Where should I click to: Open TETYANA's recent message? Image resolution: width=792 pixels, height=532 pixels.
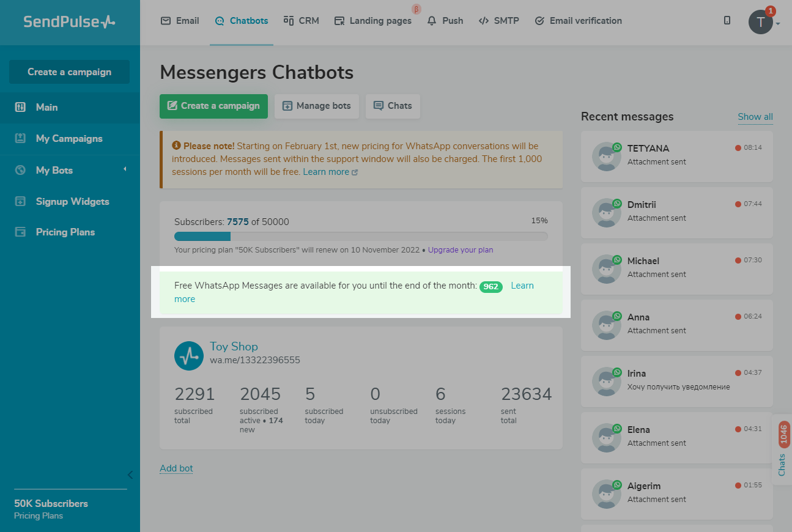coord(676,157)
